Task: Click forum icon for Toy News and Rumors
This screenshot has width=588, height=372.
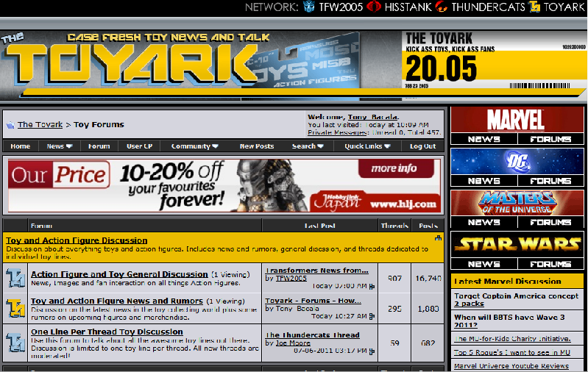Action: coord(15,308)
